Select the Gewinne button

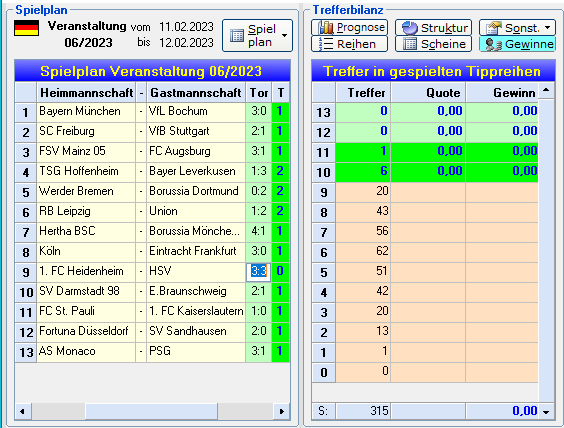coord(517,44)
